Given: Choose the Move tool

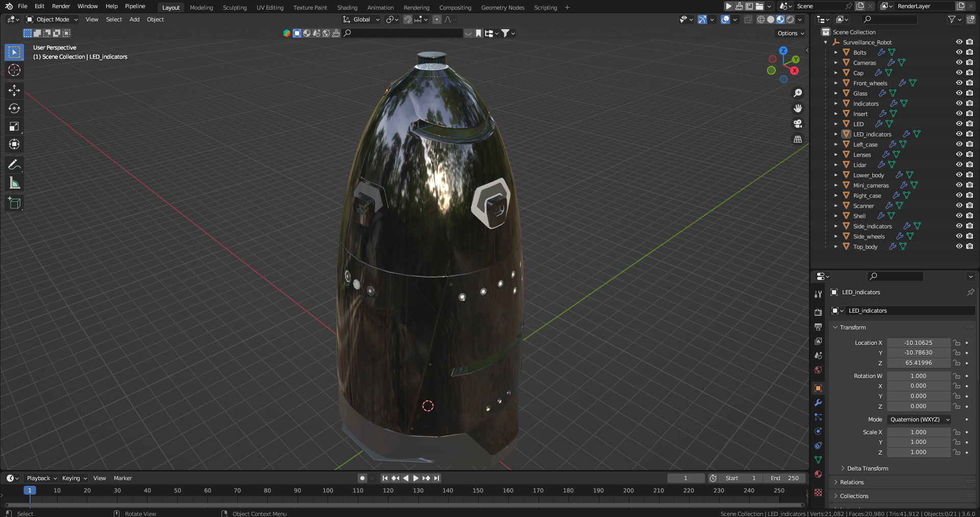Looking at the screenshot, I should coord(14,90).
